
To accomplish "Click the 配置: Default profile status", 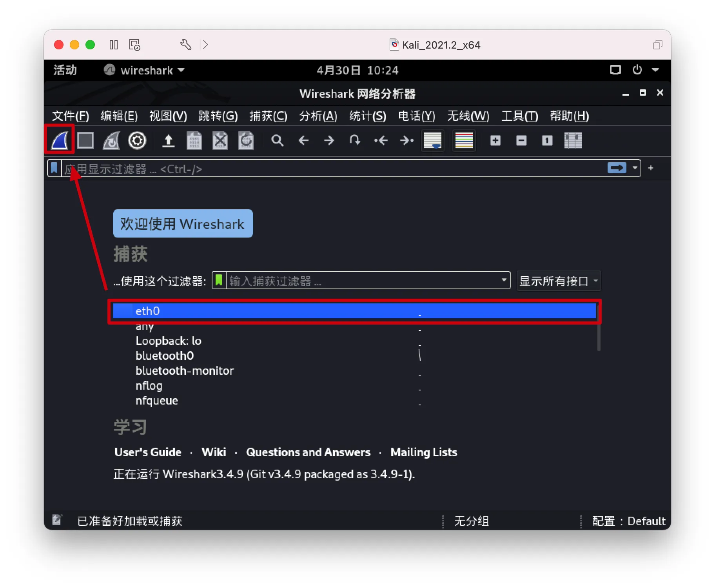I will coord(628,521).
